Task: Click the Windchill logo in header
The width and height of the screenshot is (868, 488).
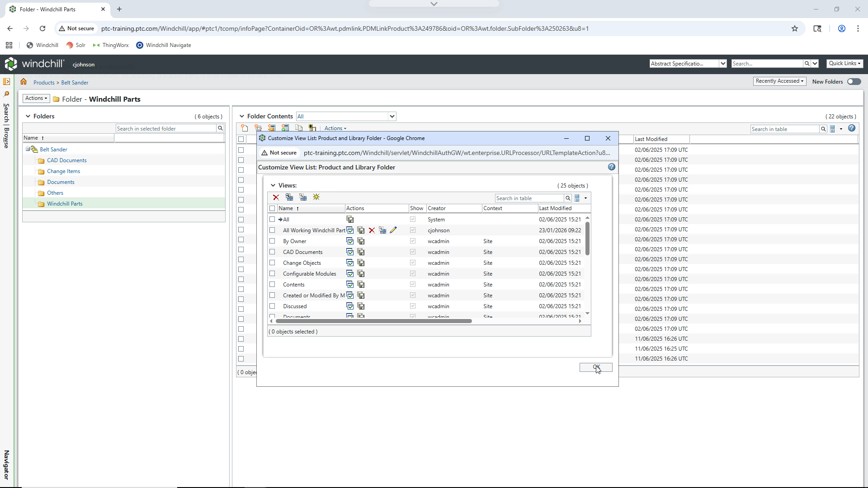Action: (x=34, y=64)
